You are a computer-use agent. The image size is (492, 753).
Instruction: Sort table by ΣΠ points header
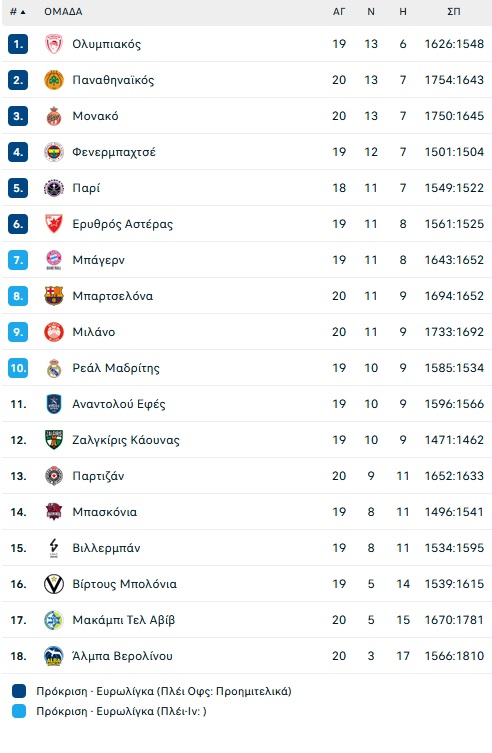(454, 12)
